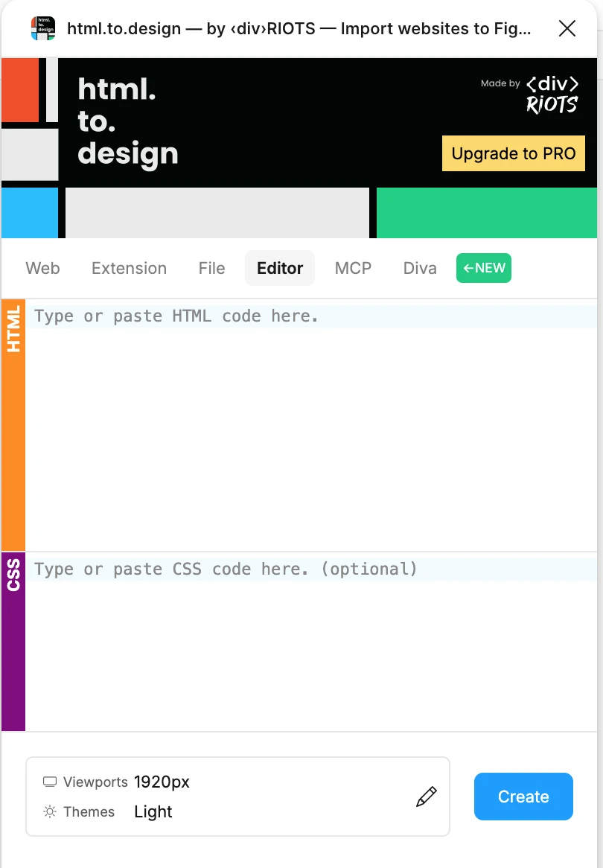Edit viewport and theme settings with pencil icon
Screen dimensions: 603x868
pyautogui.click(x=426, y=797)
